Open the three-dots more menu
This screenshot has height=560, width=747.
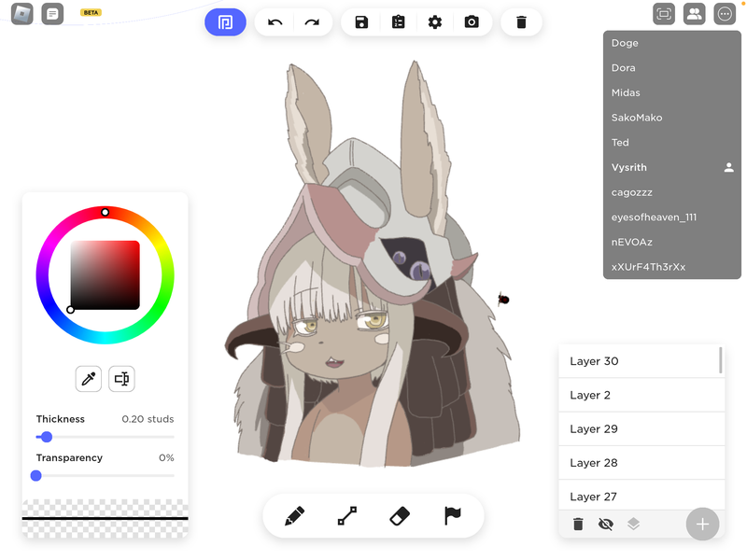pyautogui.click(x=725, y=14)
